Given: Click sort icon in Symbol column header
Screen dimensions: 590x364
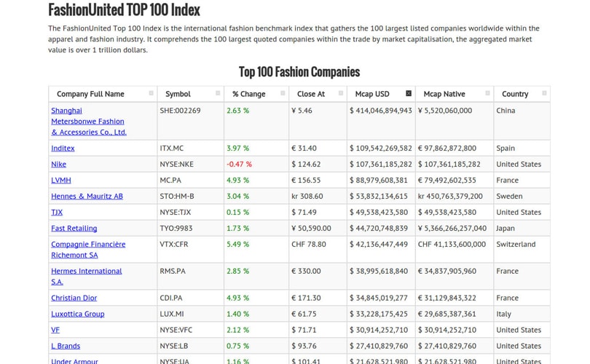Looking at the screenshot, I should pyautogui.click(x=217, y=93).
